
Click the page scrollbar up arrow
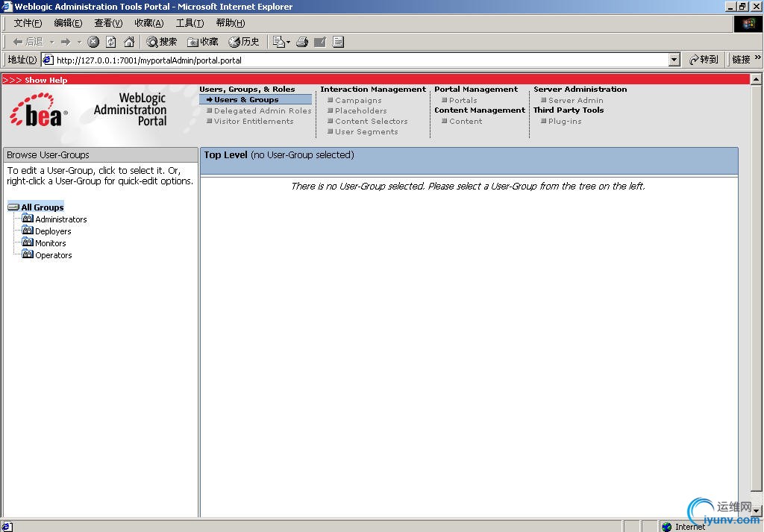click(x=757, y=79)
